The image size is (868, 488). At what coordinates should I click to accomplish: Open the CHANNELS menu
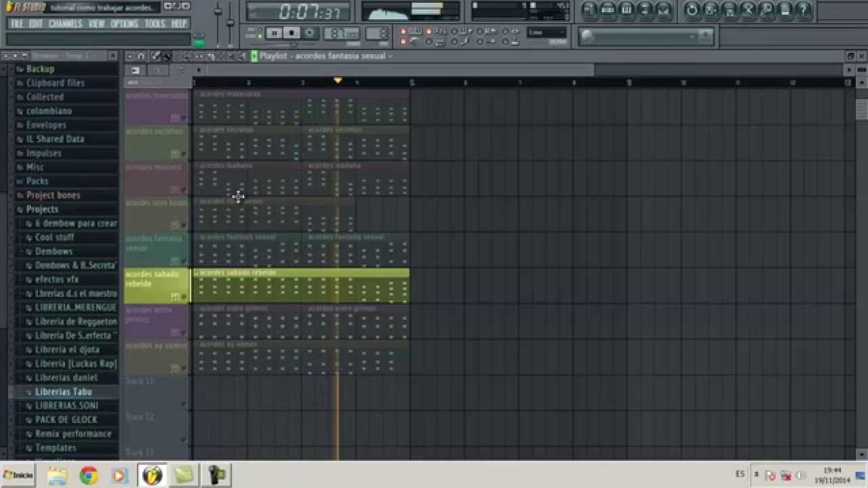tap(66, 24)
